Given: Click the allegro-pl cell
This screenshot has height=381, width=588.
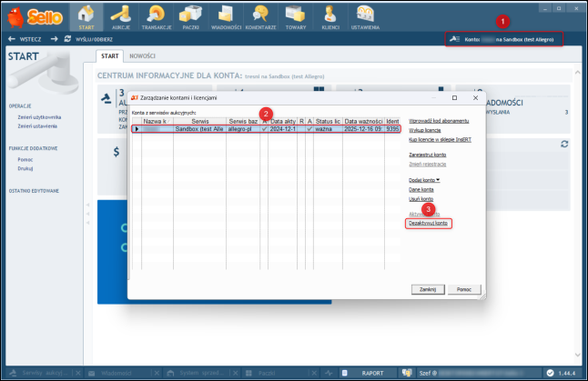Looking at the screenshot, I should 243,129.
